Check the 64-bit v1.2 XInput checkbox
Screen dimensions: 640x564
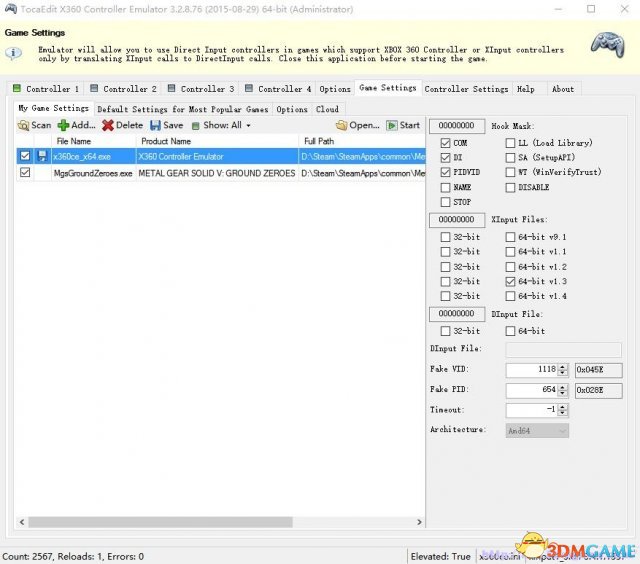coord(510,267)
